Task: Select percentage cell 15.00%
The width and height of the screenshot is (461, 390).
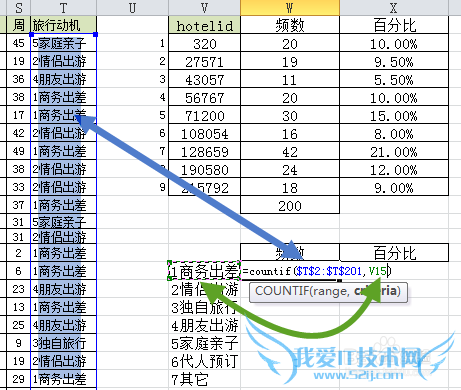Action: point(394,115)
